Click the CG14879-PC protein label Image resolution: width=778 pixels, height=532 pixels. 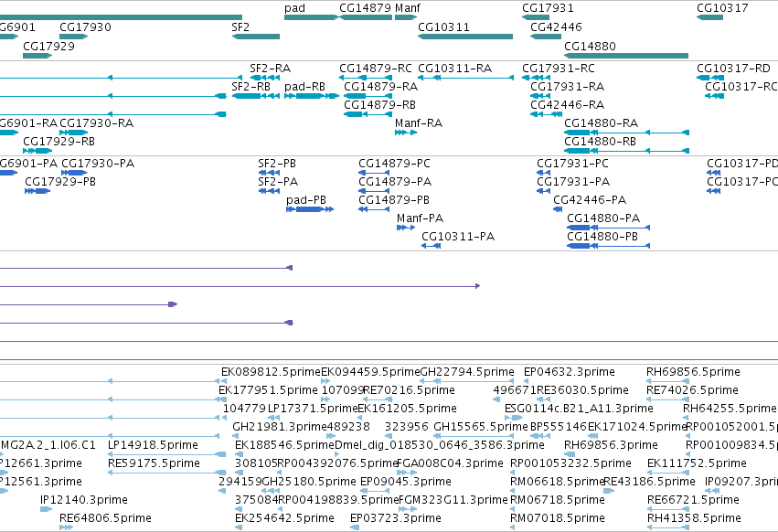394,164
